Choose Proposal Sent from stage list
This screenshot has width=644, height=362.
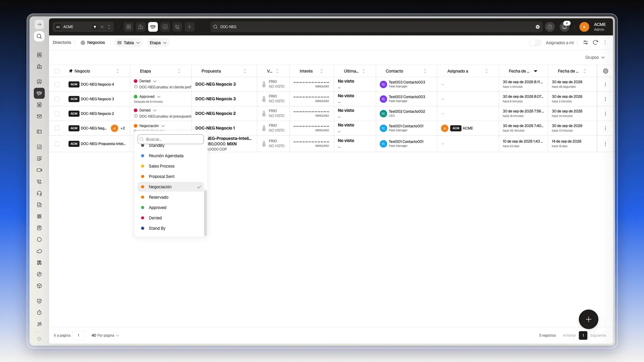click(x=171, y=177)
